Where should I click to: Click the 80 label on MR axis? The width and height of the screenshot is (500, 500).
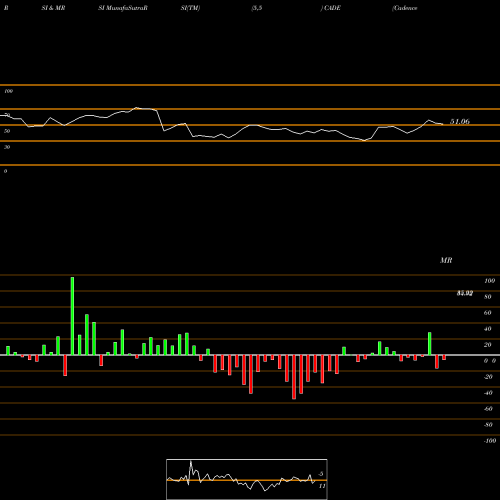click(488, 297)
